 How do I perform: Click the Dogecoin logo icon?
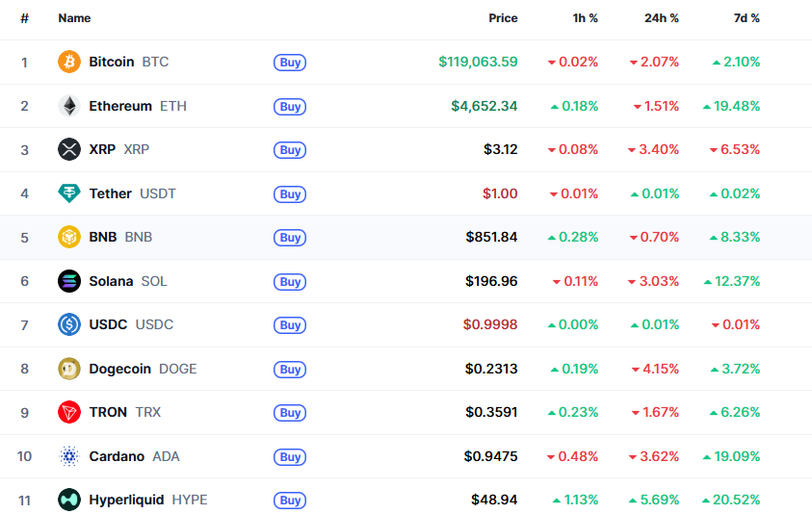point(68,369)
